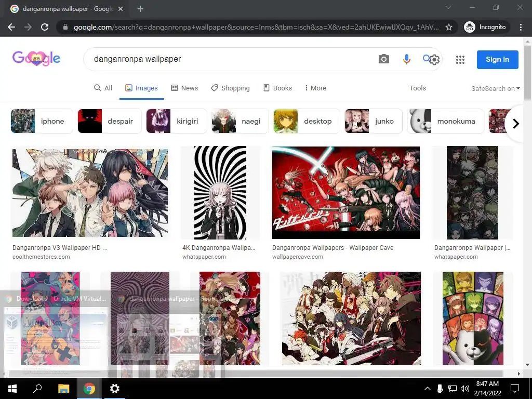532x399 pixels.
Task: Filter results by the iphone chip
Action: pyautogui.click(x=42, y=121)
